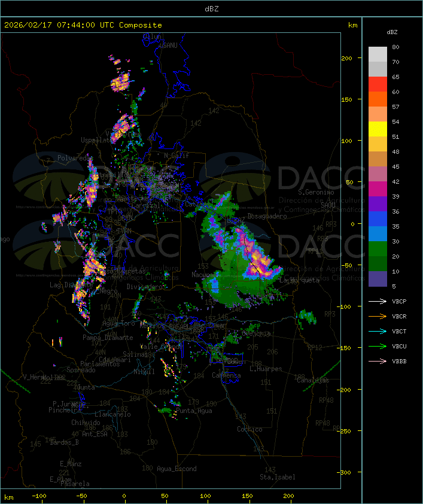The height and width of the screenshot is (504, 423).
Task: Pick the magenta 39-42 dBZ swatch
Action: [x=378, y=189]
